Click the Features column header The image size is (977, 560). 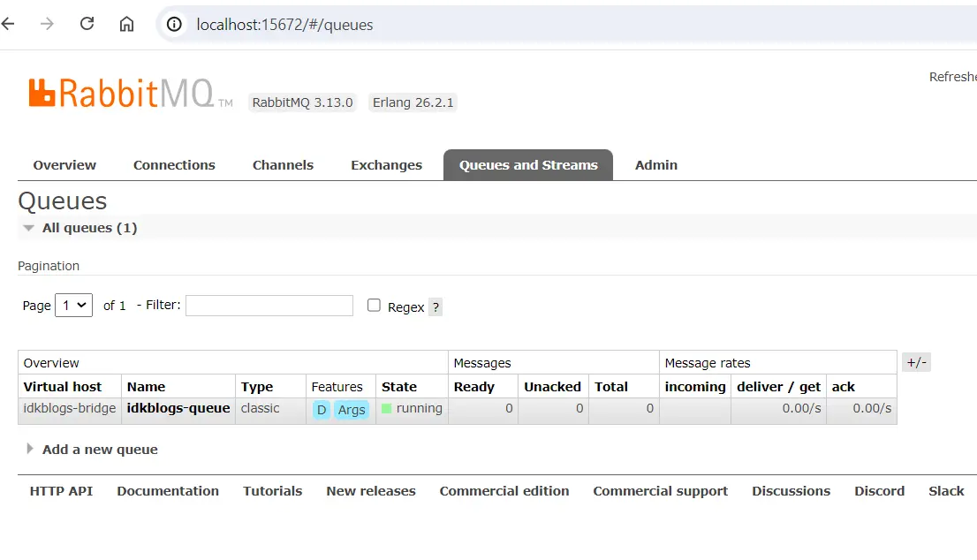(x=337, y=387)
